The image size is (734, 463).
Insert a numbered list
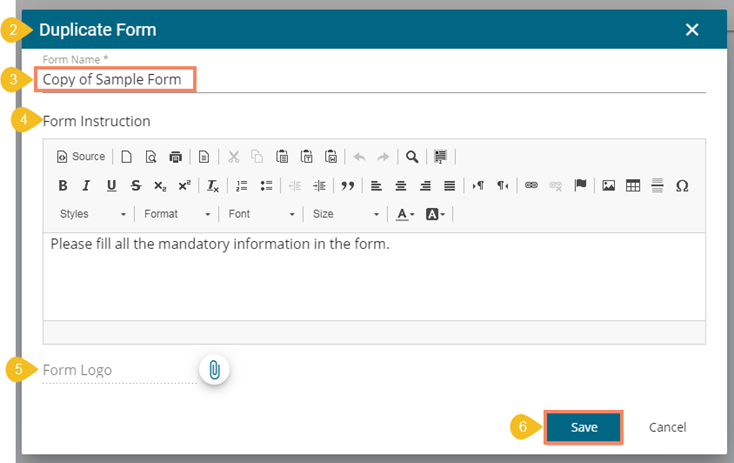pyautogui.click(x=242, y=186)
